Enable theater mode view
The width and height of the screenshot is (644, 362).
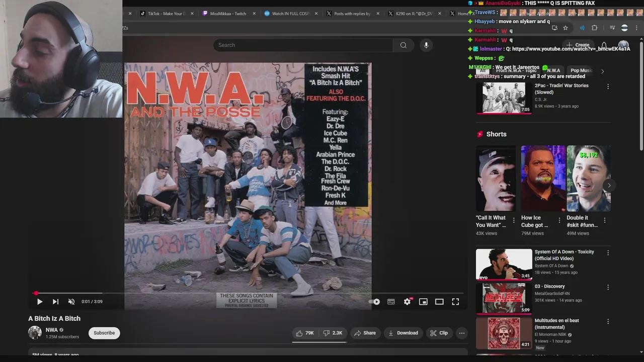pos(439,302)
